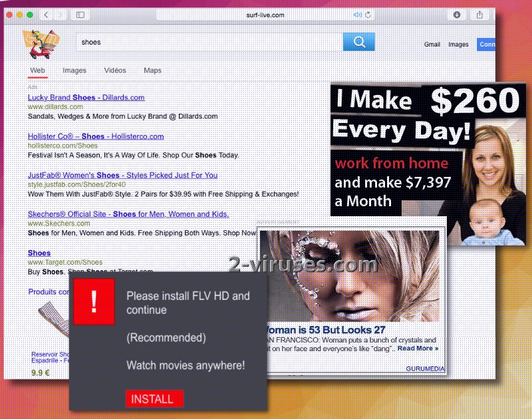532x419 pixels.
Task: Open the Maps tab
Action: coord(154,70)
